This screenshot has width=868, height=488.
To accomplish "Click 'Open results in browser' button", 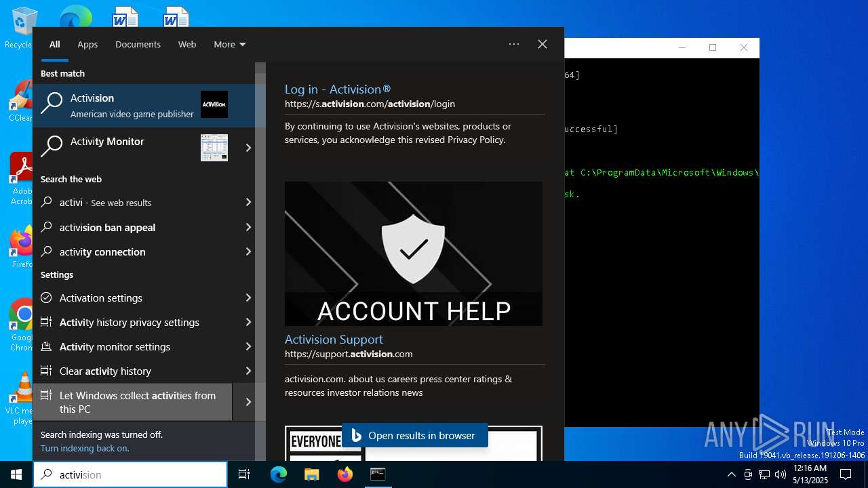I will pos(414,436).
